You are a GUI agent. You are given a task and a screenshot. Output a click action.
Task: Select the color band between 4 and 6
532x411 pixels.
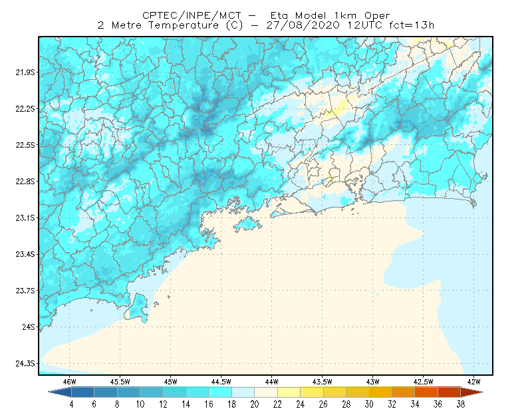(82, 392)
